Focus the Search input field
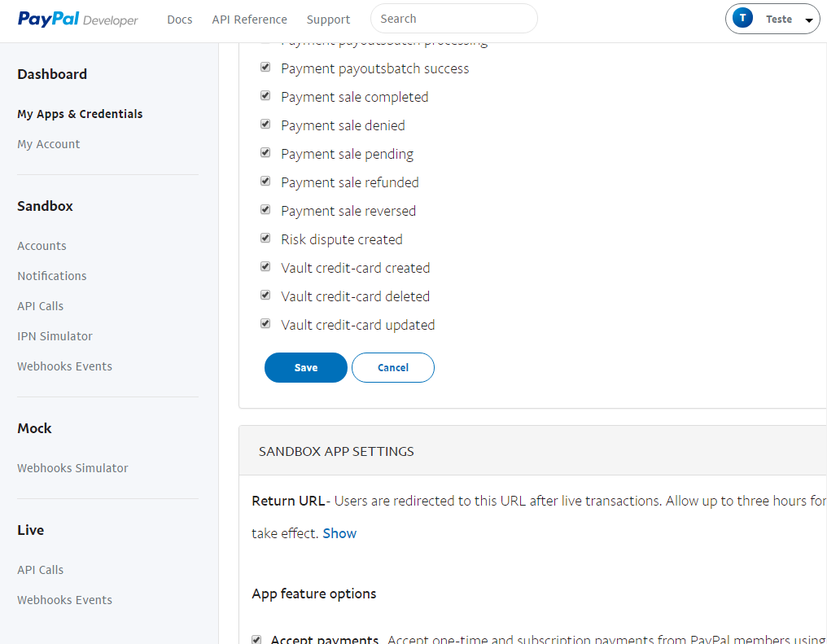 pos(454,19)
